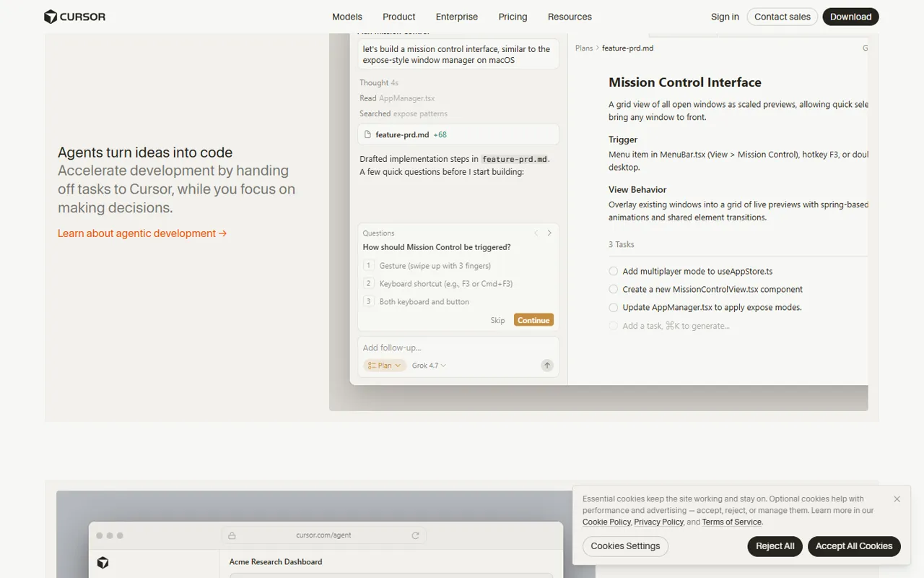This screenshot has height=578, width=924.
Task: Check off the 'Add multiplayer mode to useAppStore.ts' task
Action: pos(614,272)
